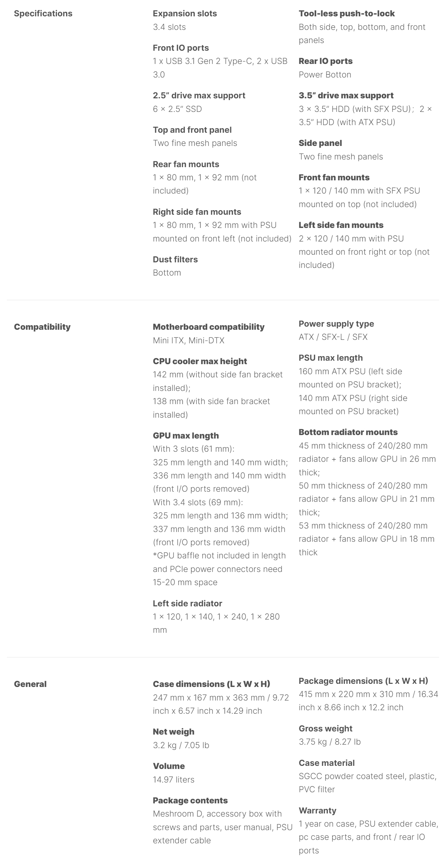Screen dimensions: 446x868
Task: Click the GPU max length heading
Action: point(186,435)
